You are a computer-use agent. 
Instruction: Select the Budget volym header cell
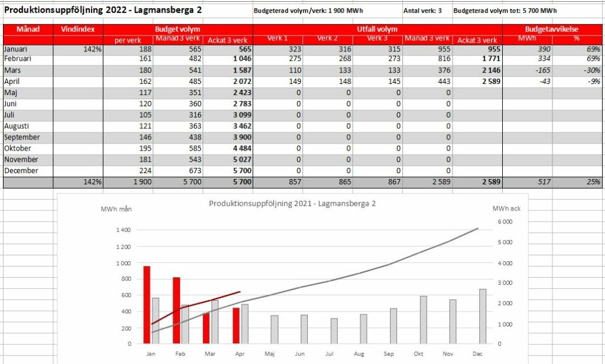pyautogui.click(x=177, y=29)
